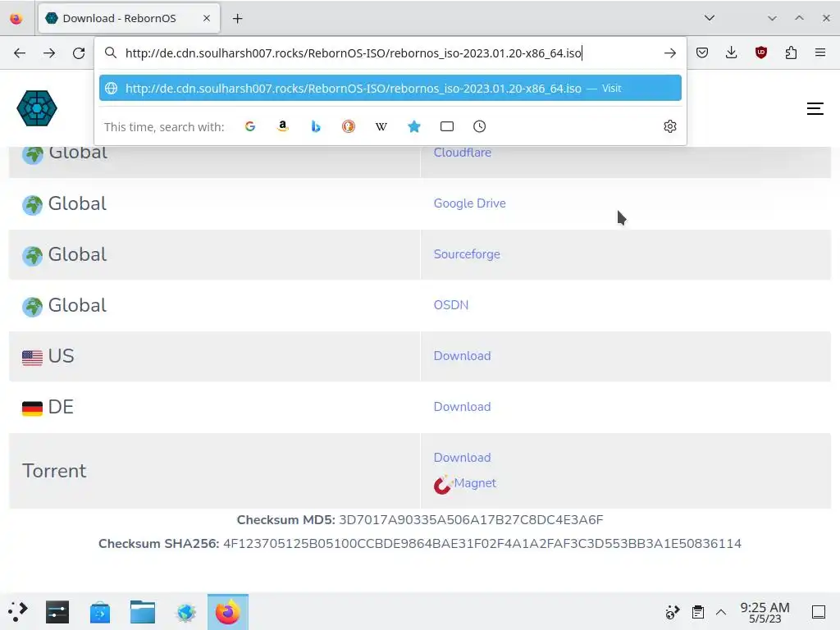Viewport: 840px width, 630px height.
Task: Search in Bookmarks via star icon
Action: [414, 126]
